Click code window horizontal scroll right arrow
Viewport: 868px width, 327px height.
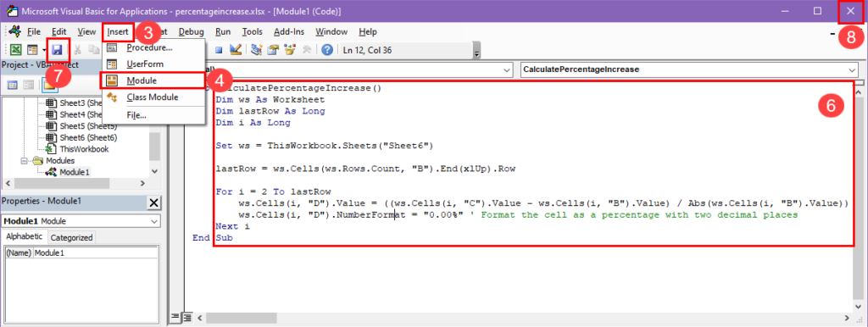[846, 319]
